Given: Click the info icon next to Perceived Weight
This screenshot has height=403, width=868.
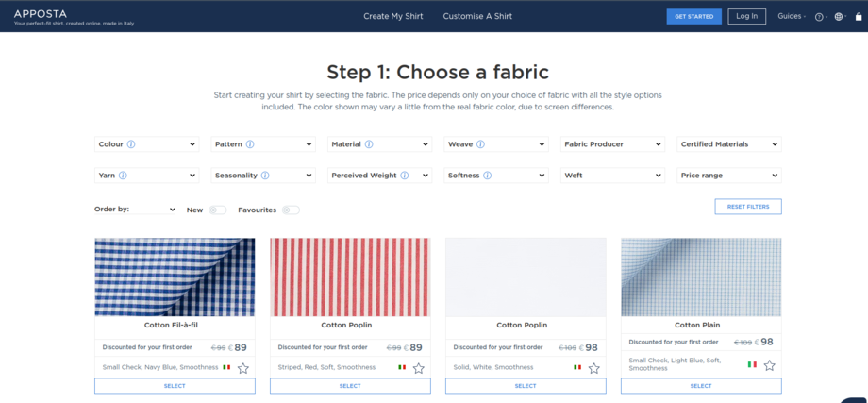Looking at the screenshot, I should [x=404, y=176].
